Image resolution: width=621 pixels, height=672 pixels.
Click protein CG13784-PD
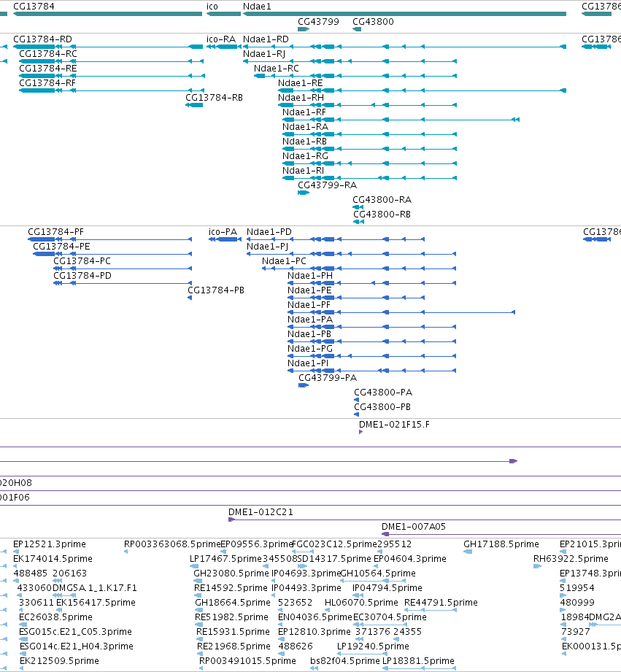click(82, 275)
